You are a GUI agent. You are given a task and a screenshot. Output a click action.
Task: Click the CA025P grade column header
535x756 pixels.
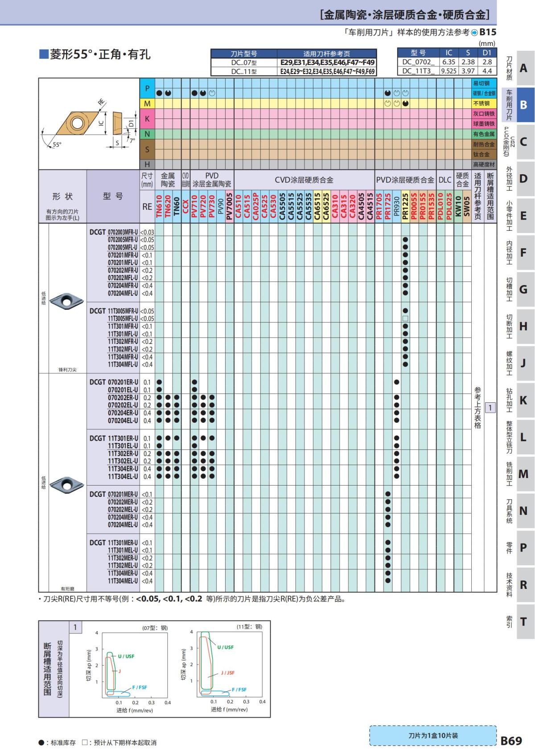click(x=255, y=206)
